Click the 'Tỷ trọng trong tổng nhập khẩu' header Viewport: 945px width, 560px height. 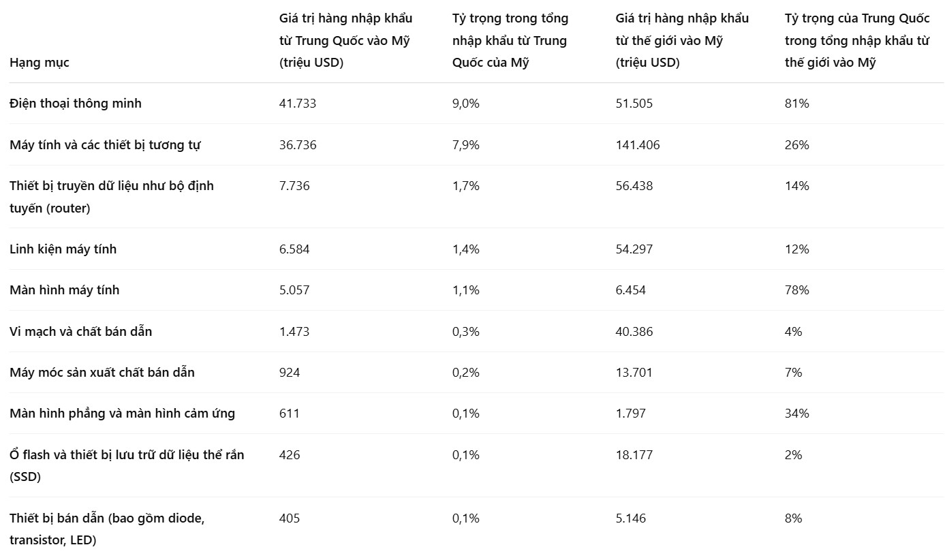point(510,40)
